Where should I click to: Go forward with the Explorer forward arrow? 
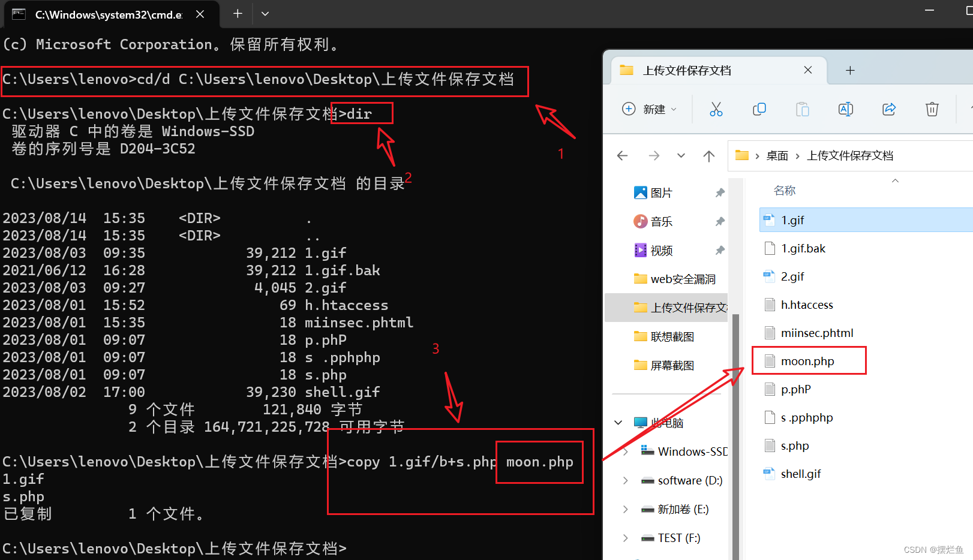654,156
